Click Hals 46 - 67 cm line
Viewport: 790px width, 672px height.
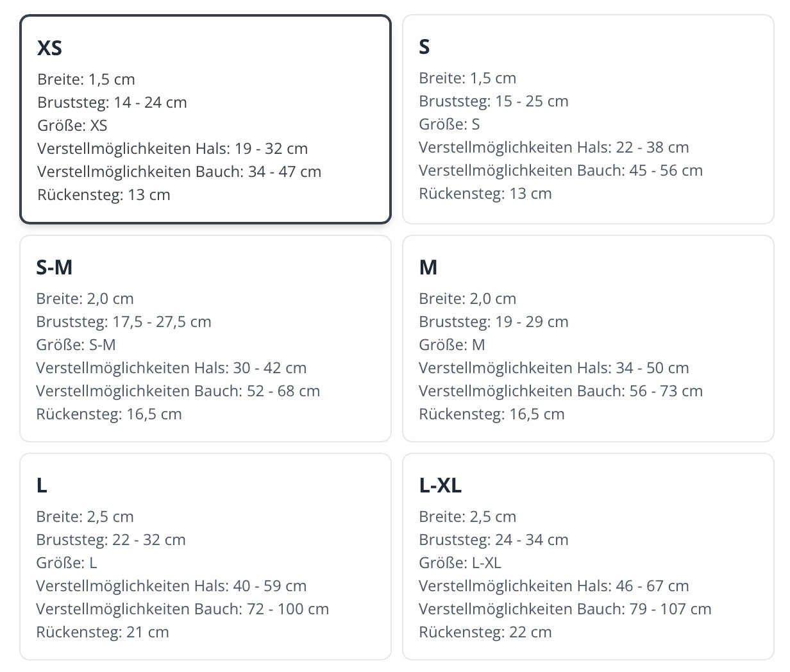(x=553, y=586)
